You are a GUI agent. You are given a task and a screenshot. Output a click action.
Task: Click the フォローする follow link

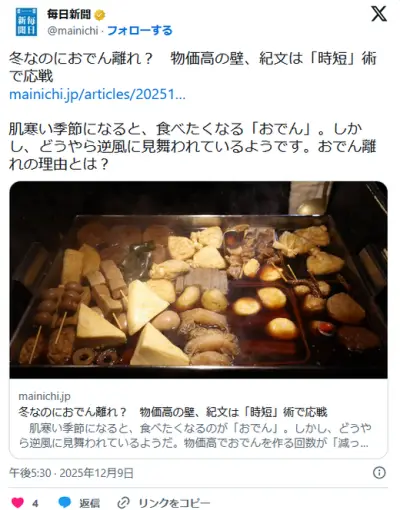[x=140, y=31]
